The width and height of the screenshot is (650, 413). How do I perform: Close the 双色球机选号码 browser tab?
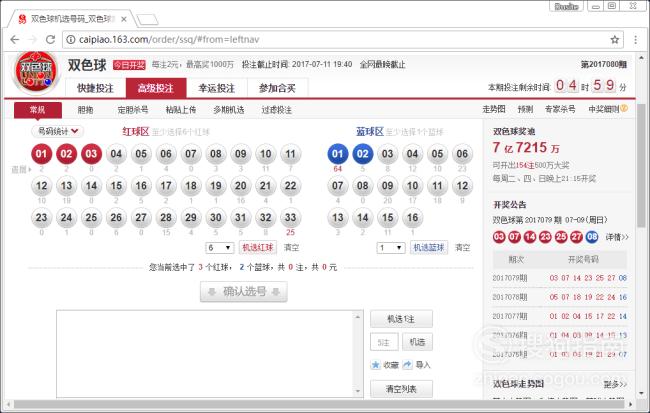click(x=124, y=19)
